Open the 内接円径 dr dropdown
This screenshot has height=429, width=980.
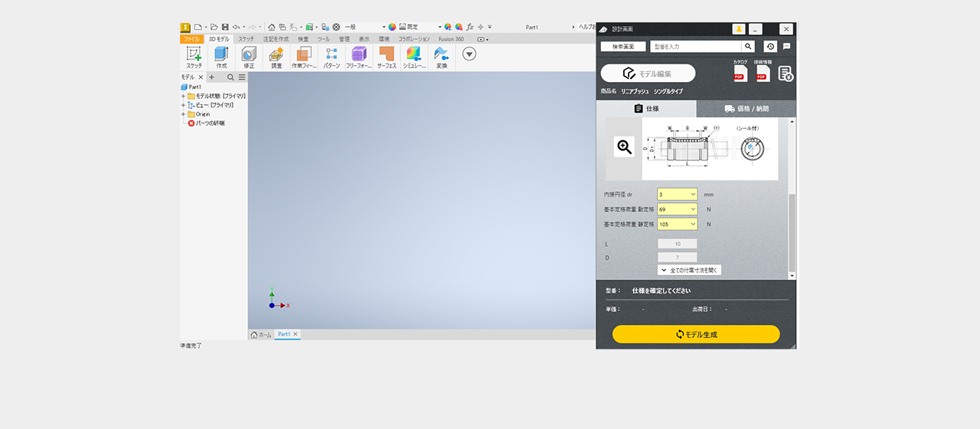point(677,195)
